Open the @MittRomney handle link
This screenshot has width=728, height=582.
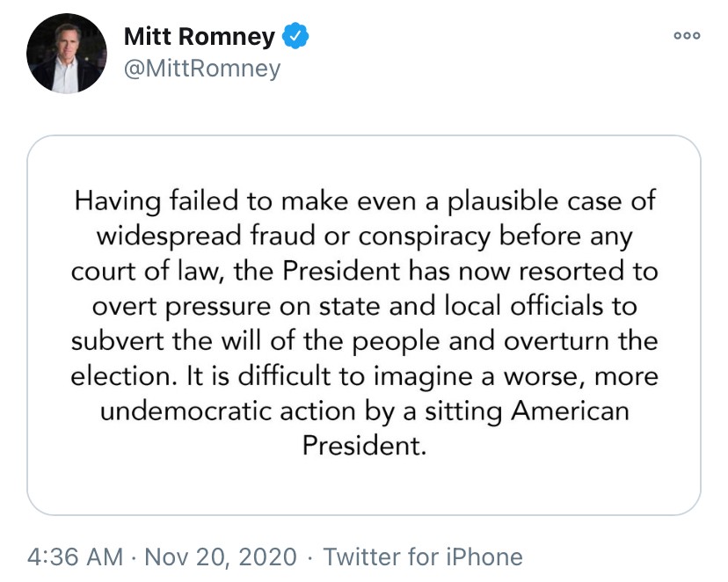(201, 69)
